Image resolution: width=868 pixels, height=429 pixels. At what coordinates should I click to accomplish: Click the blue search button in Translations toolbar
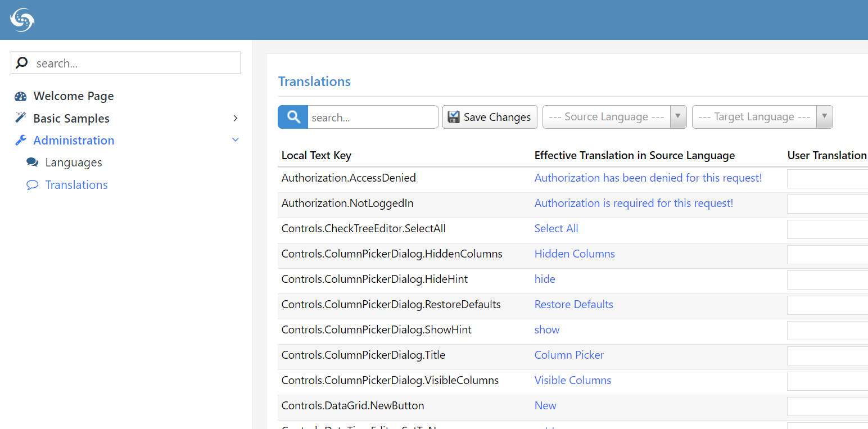[293, 117]
